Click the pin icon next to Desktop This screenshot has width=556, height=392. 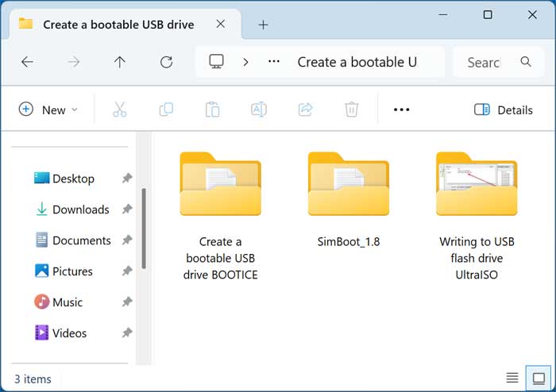(127, 178)
